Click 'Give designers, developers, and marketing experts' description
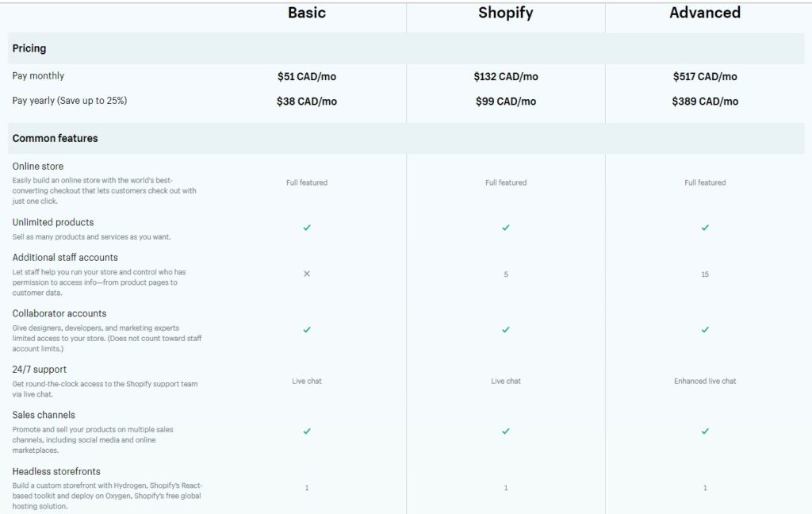This screenshot has width=812, height=514. pos(107,339)
